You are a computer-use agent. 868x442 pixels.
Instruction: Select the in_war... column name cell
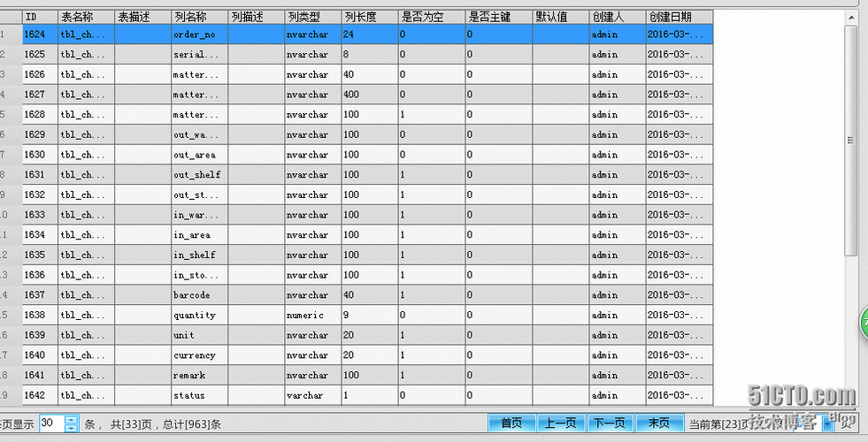click(199, 215)
